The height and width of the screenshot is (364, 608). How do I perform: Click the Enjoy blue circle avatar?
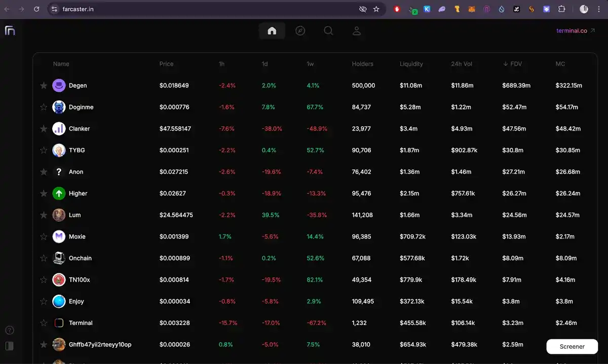(59, 301)
